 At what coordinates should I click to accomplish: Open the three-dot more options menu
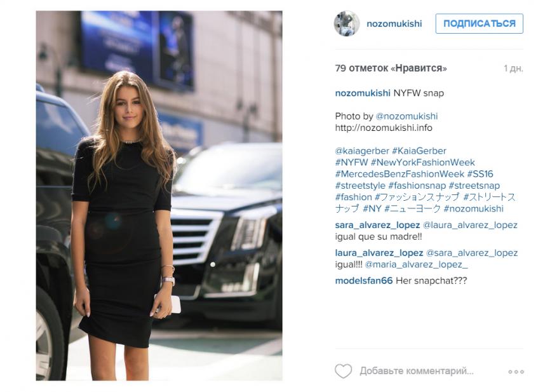(516, 372)
